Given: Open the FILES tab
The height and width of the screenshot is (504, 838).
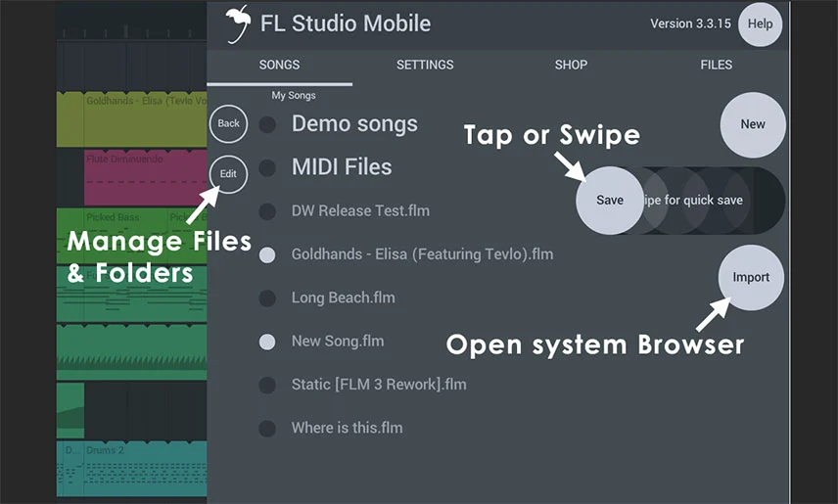Looking at the screenshot, I should [x=717, y=66].
